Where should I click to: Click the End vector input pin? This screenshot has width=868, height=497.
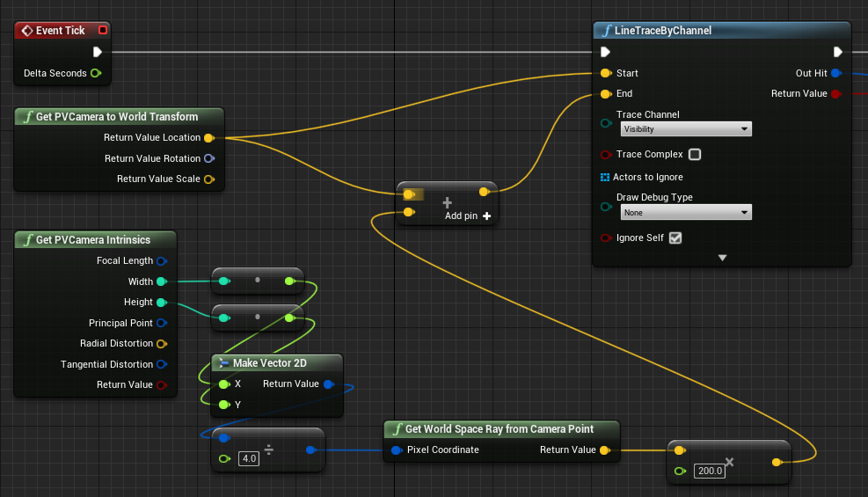point(606,94)
